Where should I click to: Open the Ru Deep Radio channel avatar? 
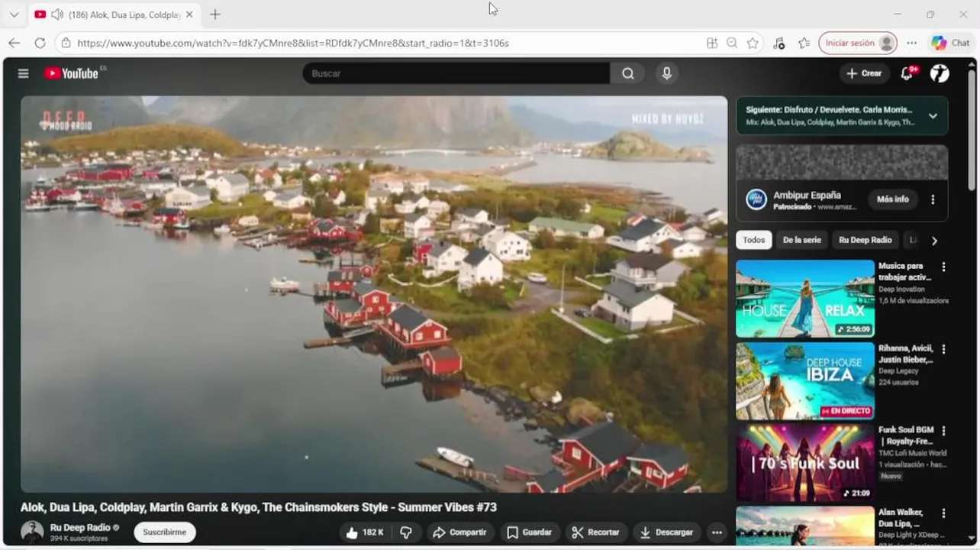point(32,532)
